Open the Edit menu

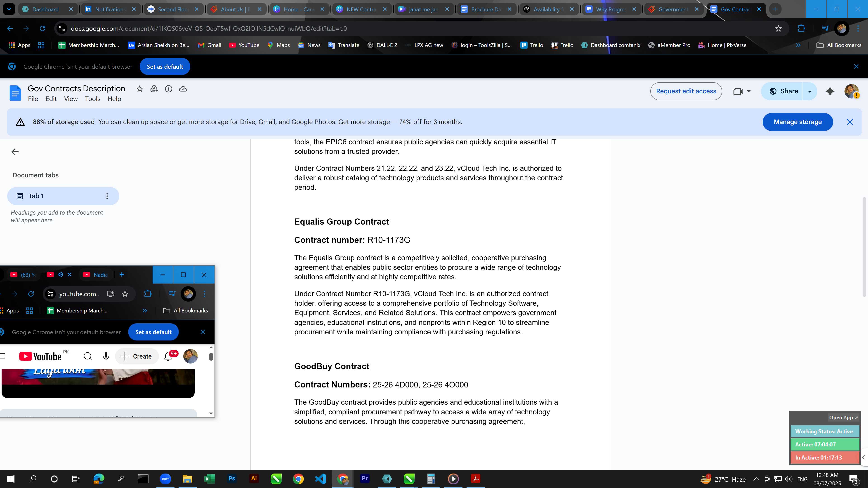tap(51, 99)
